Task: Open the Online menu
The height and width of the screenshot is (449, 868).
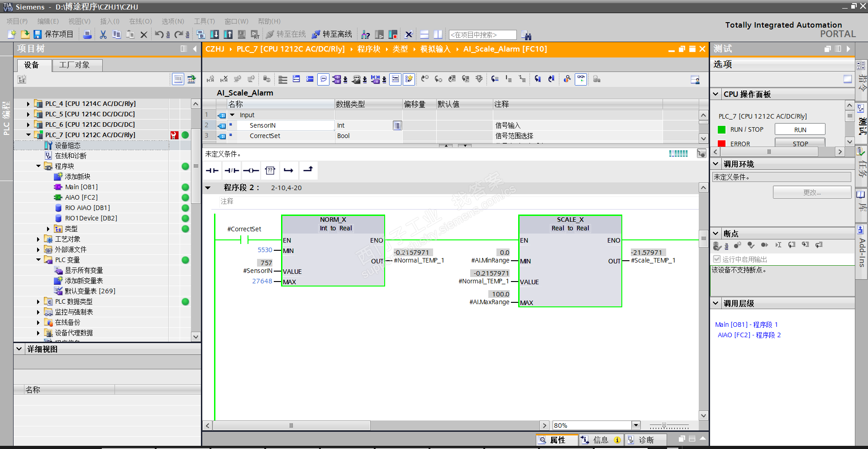Action: pos(140,21)
